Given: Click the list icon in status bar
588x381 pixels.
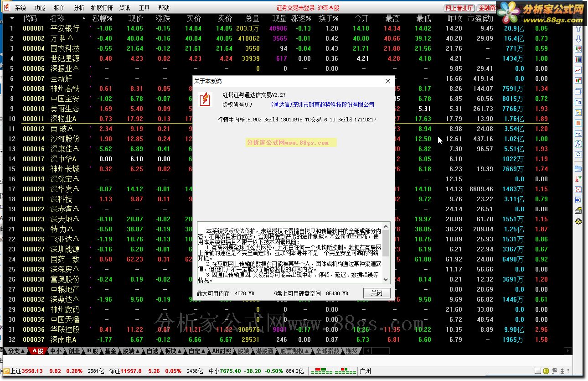Looking at the screenshot, I should 538,371.
